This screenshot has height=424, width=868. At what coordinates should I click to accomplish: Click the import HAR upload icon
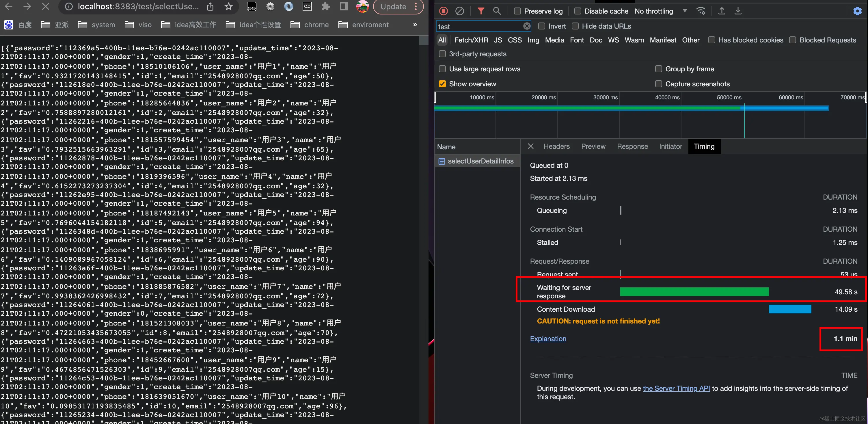tap(722, 11)
